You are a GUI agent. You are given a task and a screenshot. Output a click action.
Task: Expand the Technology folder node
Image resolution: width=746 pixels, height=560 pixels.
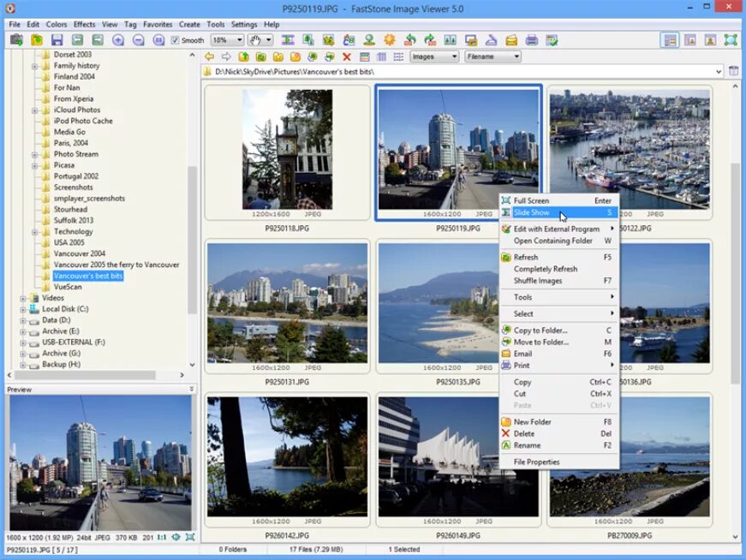[35, 232]
